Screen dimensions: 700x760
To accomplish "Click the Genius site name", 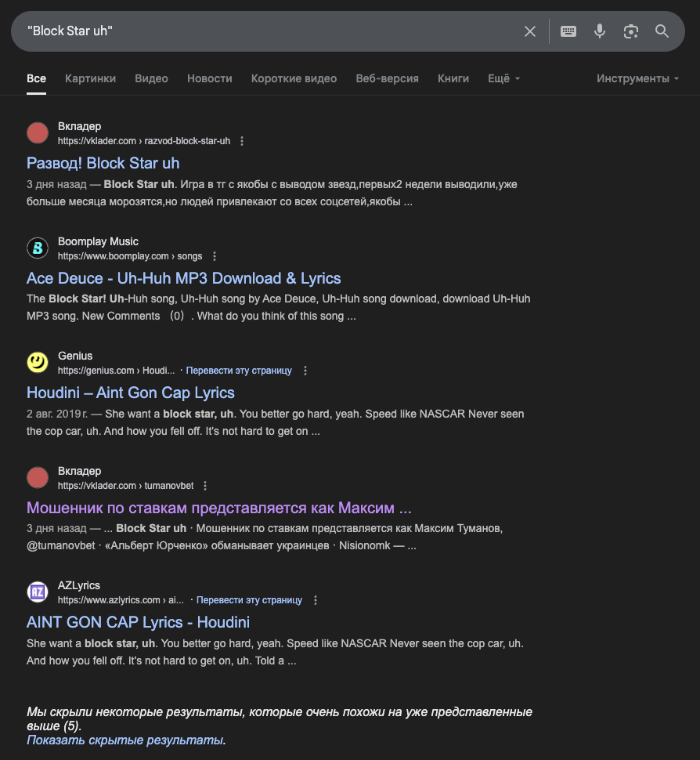I will pyautogui.click(x=75, y=356).
